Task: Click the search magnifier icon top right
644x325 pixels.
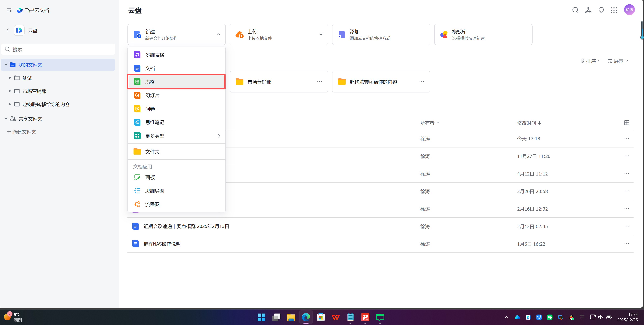Action: click(x=575, y=10)
